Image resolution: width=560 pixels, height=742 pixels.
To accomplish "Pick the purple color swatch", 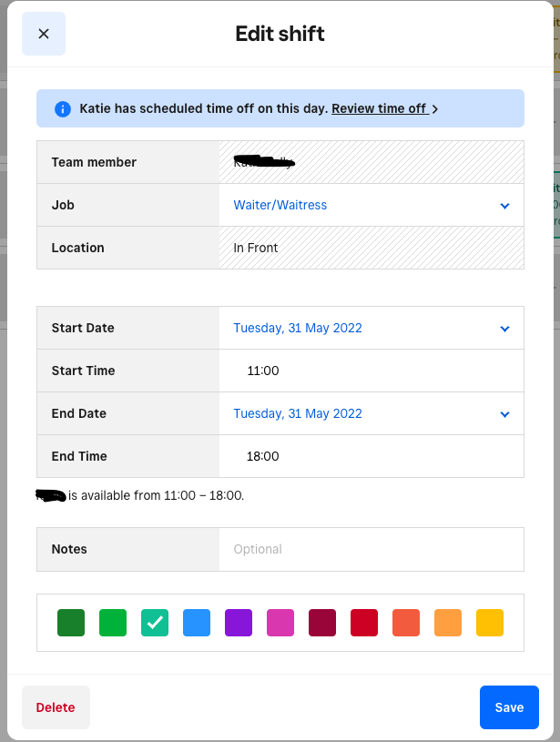I will pos(239,623).
